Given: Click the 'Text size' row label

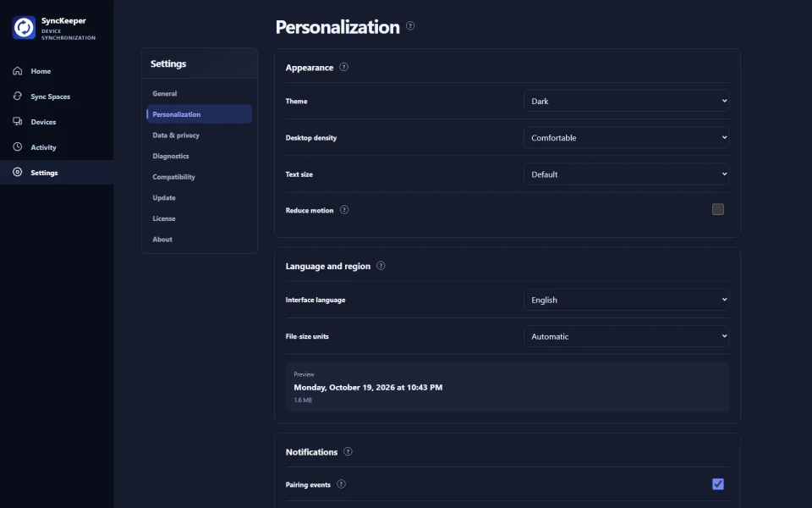Looking at the screenshot, I should click(299, 174).
